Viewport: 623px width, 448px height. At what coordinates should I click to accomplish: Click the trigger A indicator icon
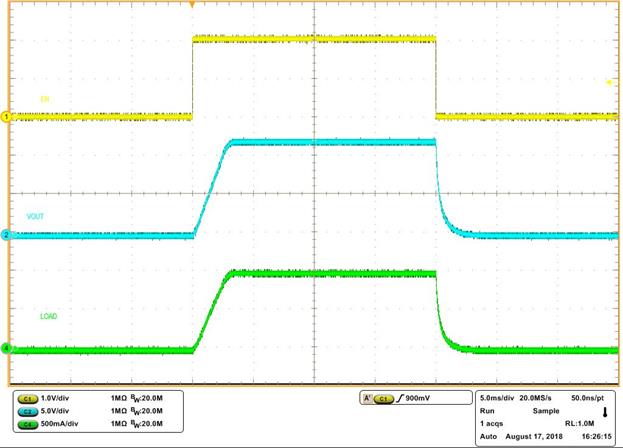point(367,399)
